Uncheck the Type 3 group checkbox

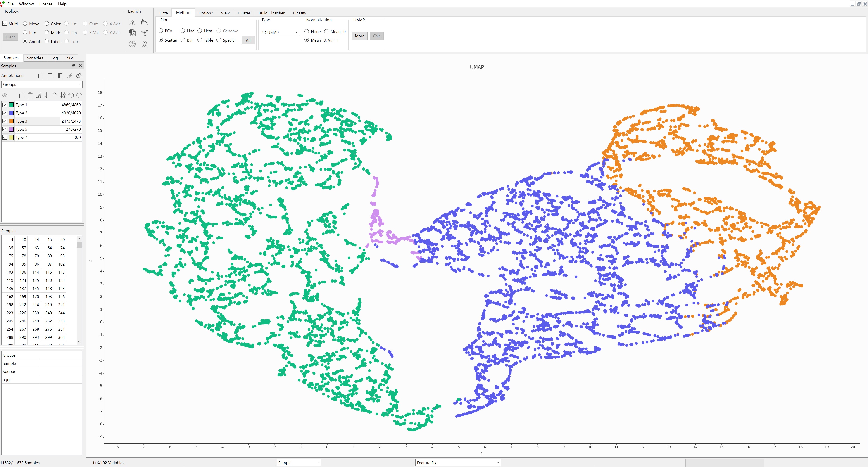(5, 121)
